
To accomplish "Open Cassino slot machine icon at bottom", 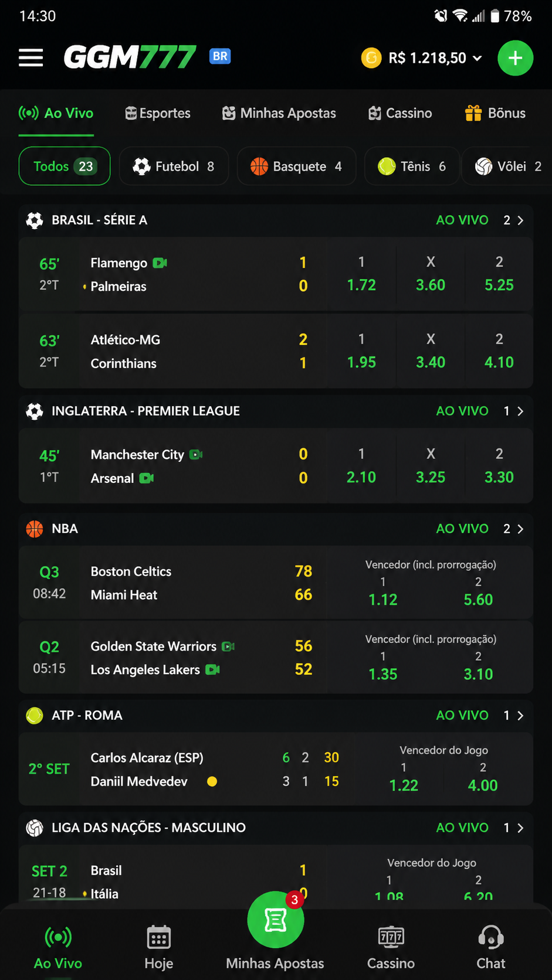I will click(x=391, y=937).
